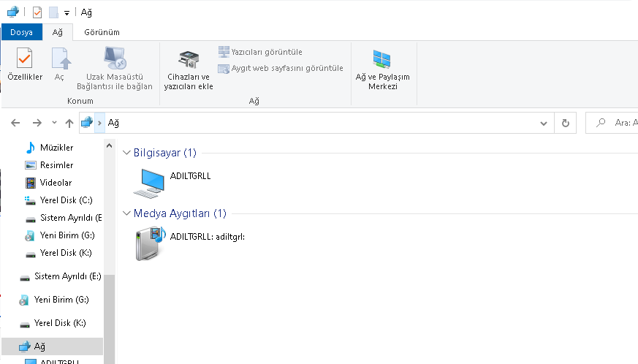Click the network icon in the address bar

tap(87, 123)
